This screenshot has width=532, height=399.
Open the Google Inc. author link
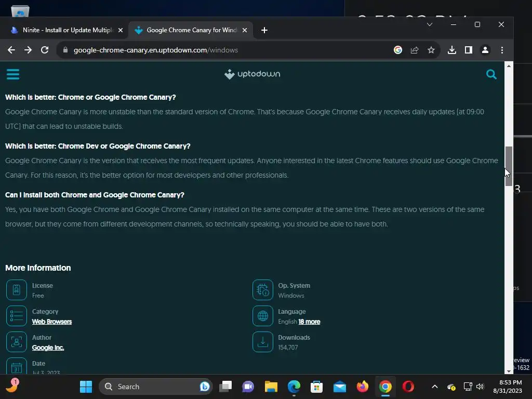[x=48, y=348]
